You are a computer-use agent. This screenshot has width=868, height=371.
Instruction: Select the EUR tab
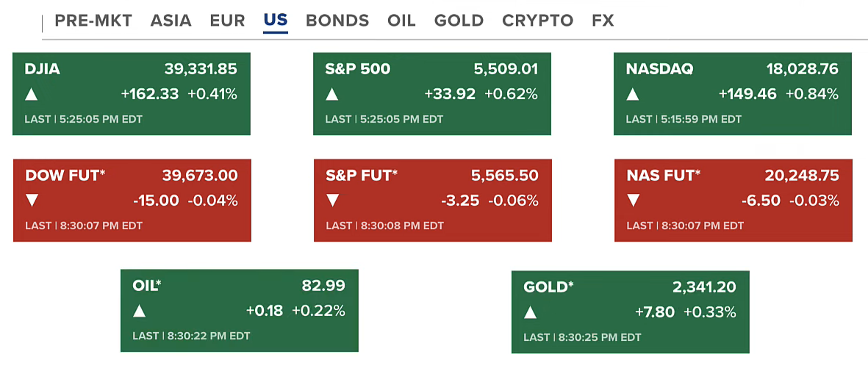[227, 21]
